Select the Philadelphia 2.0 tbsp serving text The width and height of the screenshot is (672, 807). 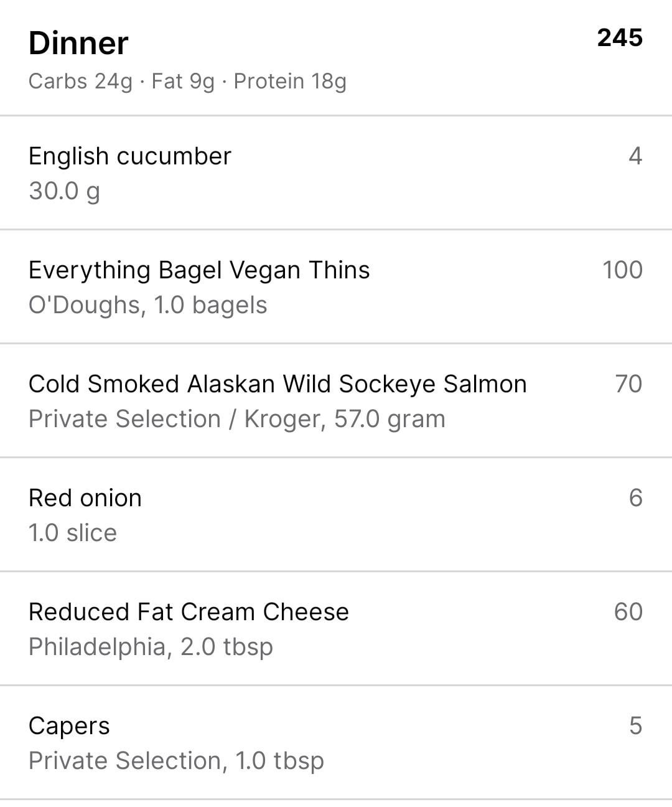(151, 647)
